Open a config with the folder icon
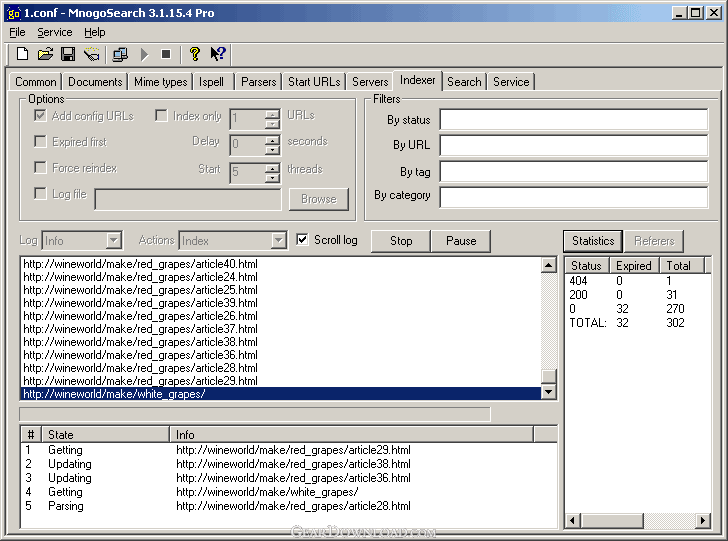This screenshot has width=728, height=541. pos(45,54)
